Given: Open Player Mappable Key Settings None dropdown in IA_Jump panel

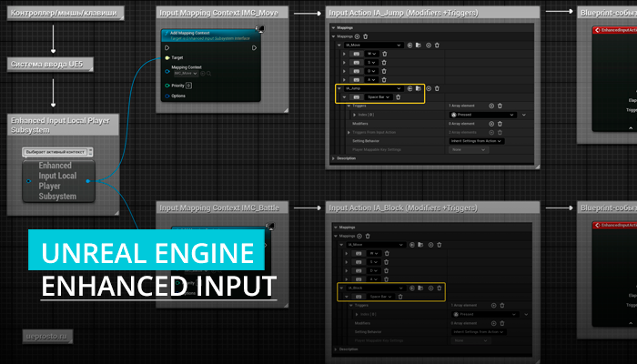Looking at the screenshot, I should pos(468,150).
